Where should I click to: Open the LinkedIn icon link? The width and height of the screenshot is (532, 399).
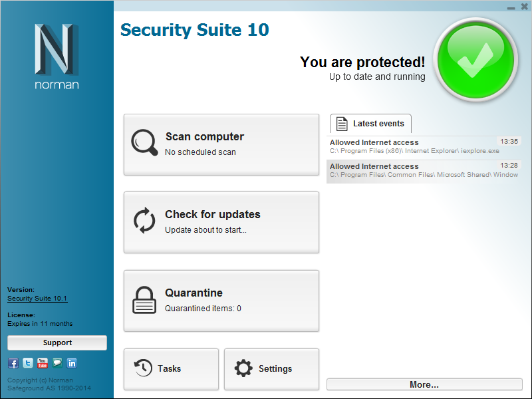click(72, 363)
